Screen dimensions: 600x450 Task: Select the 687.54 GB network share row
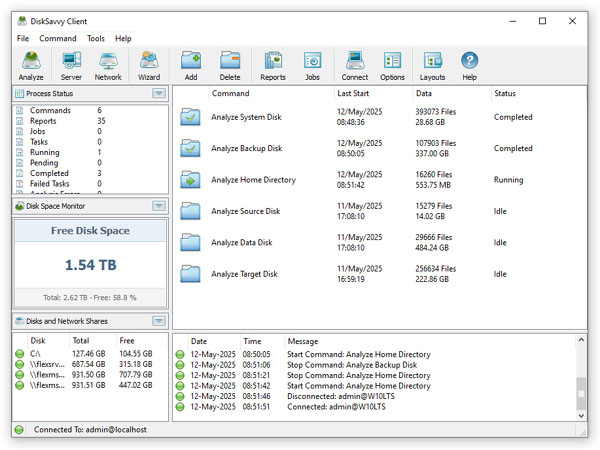point(90,364)
